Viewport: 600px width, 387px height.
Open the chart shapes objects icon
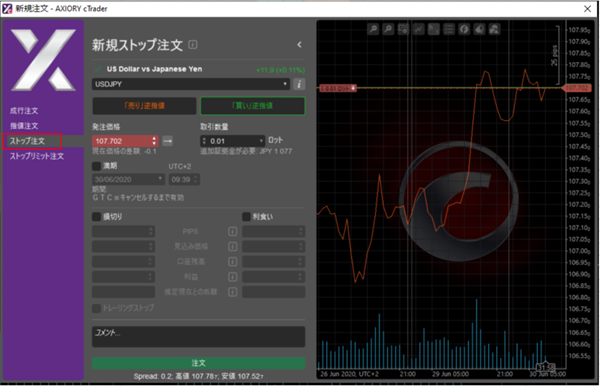click(494, 29)
